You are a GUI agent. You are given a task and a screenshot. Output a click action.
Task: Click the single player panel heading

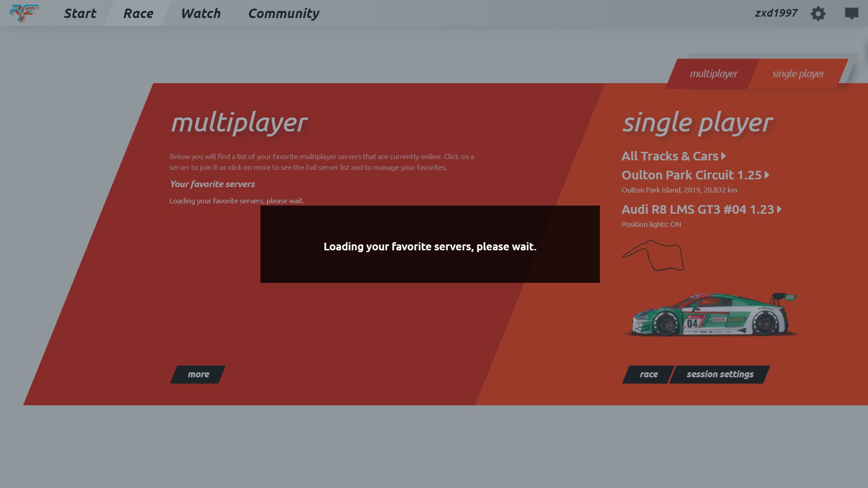(x=698, y=123)
